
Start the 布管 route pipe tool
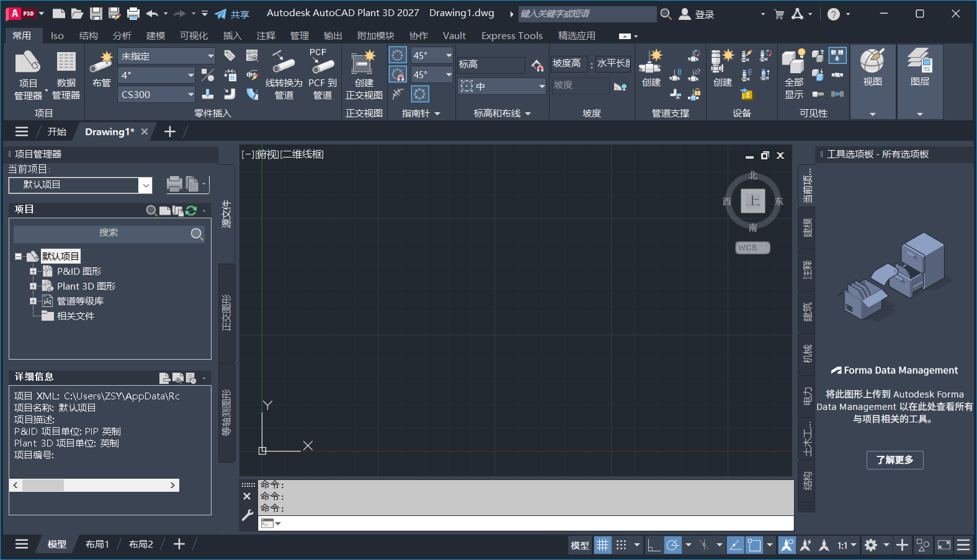click(102, 69)
